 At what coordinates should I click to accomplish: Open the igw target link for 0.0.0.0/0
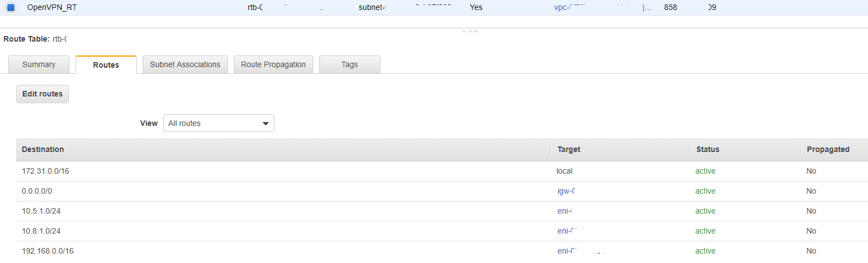(x=565, y=191)
